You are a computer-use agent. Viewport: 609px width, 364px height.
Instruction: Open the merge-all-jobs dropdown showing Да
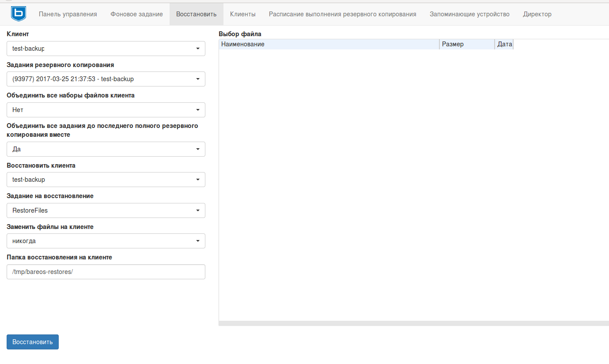click(x=106, y=149)
